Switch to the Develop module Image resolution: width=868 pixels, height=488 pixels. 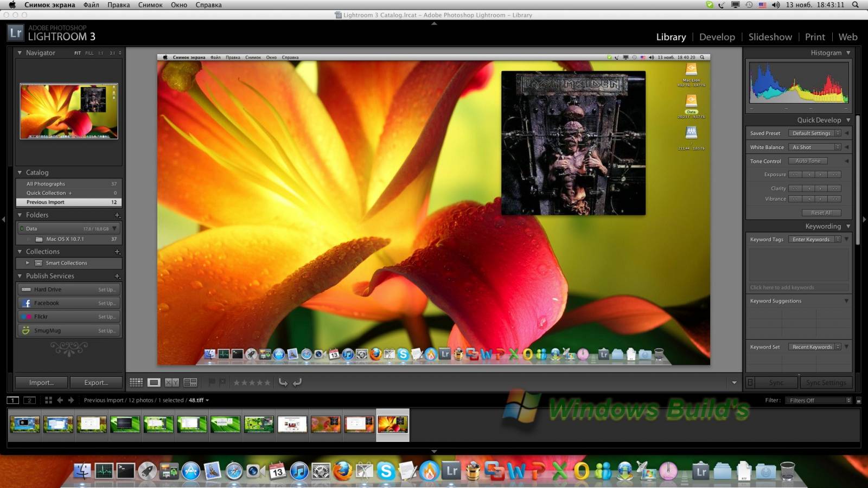point(717,37)
